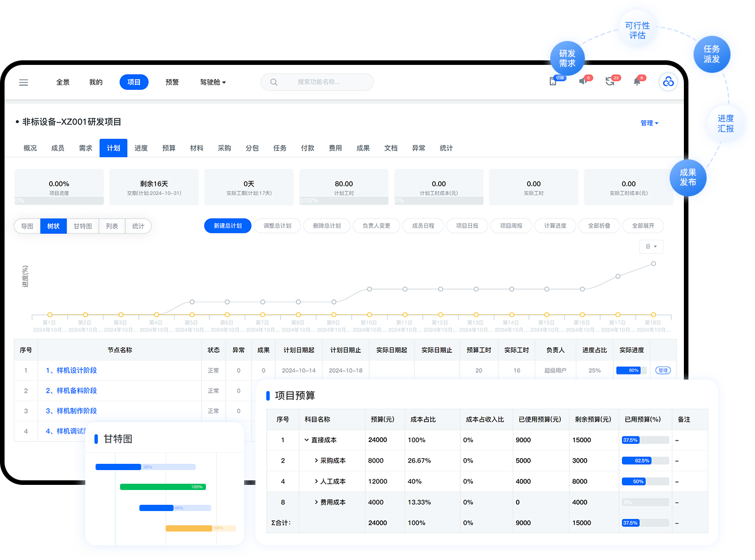Image resolution: width=755 pixels, height=560 pixels.
Task: Click the refresh sync icon with badge 23
Action: [610, 81]
